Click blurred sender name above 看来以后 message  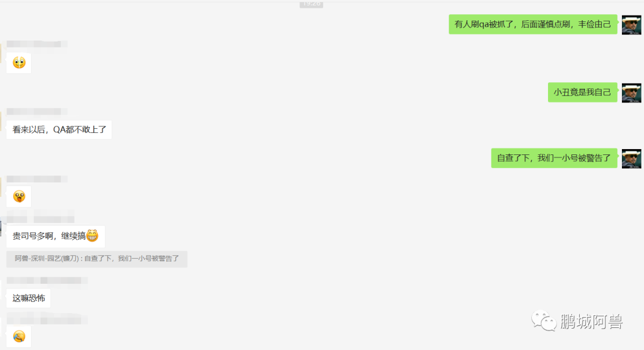[36, 111]
